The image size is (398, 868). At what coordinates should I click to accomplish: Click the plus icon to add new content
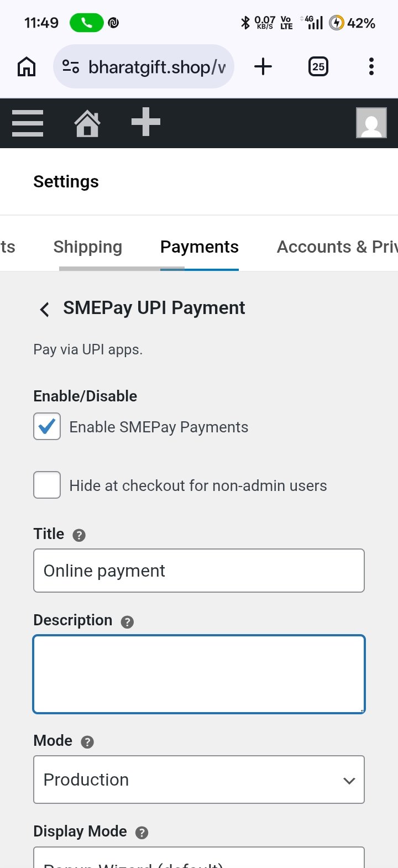coord(146,122)
